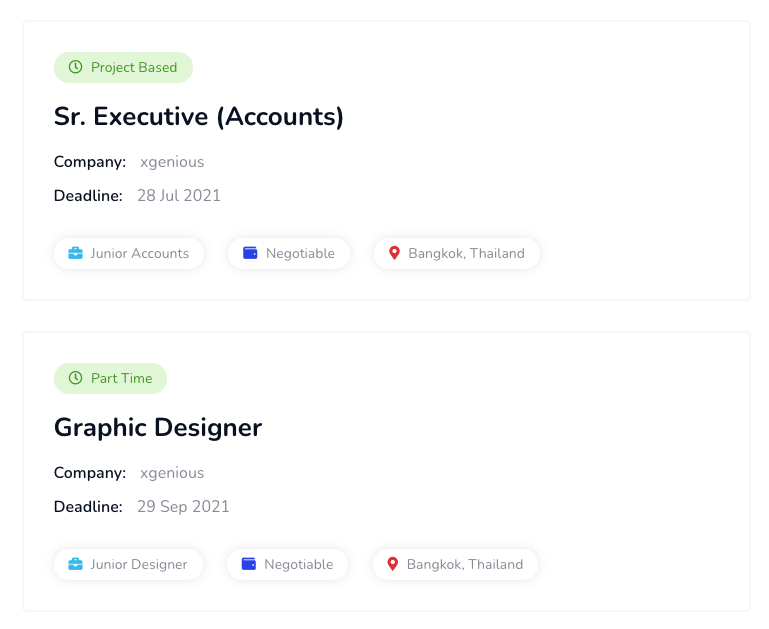The width and height of the screenshot is (769, 629).
Task: Select the Project Based job type badge
Action: point(123,68)
